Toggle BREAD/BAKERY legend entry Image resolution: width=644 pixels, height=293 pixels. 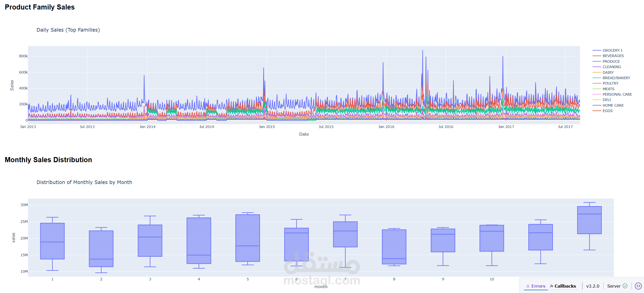point(616,78)
